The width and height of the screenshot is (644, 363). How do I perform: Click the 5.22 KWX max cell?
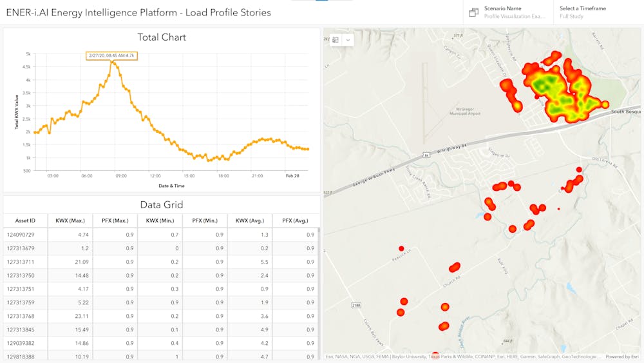(70, 302)
